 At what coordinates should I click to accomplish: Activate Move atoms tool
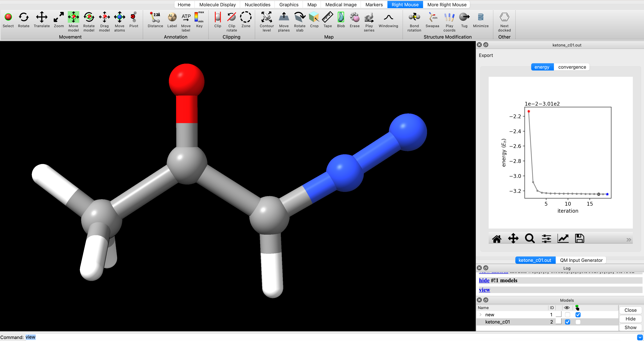tap(120, 17)
